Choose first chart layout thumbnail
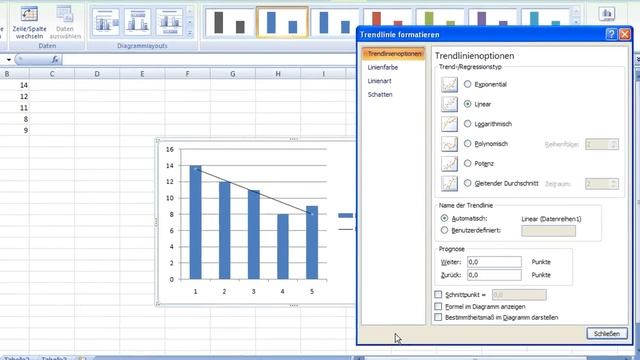The height and width of the screenshot is (360, 640). point(106,22)
